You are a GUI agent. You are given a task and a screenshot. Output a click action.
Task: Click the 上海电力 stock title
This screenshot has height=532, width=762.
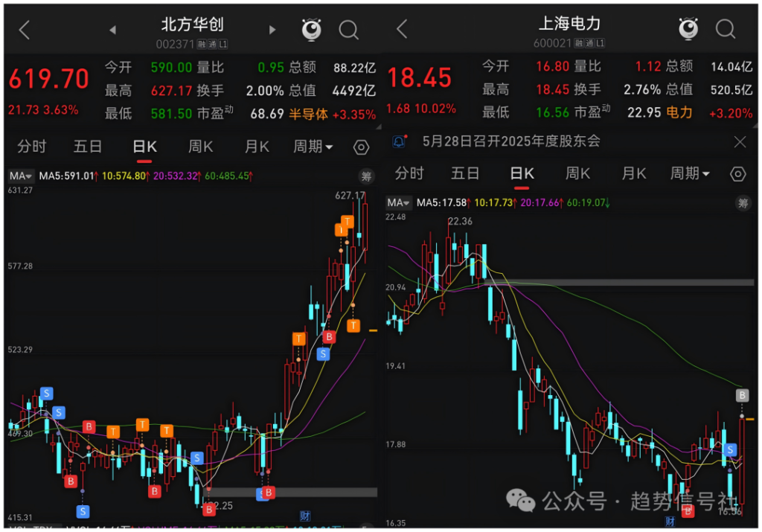click(x=569, y=23)
